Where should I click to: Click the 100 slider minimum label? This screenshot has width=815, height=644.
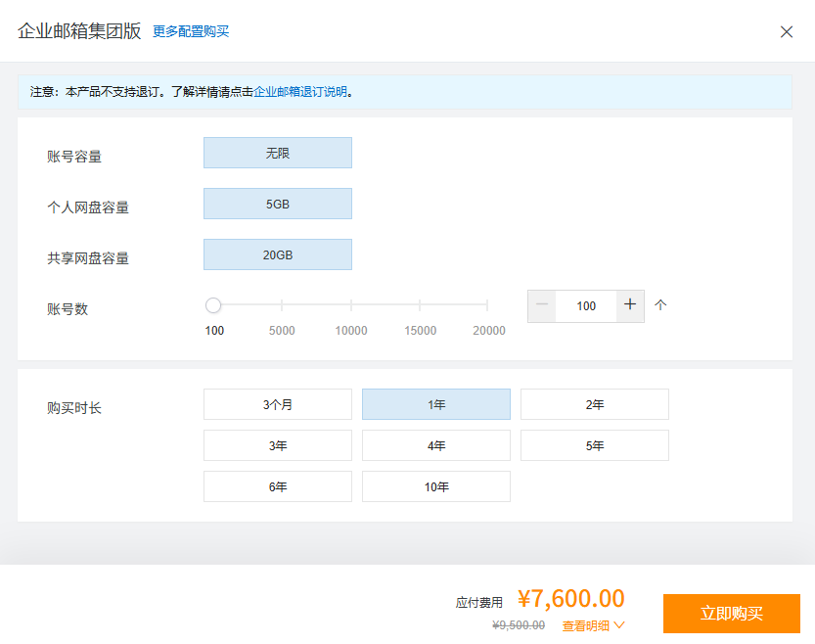(x=214, y=331)
